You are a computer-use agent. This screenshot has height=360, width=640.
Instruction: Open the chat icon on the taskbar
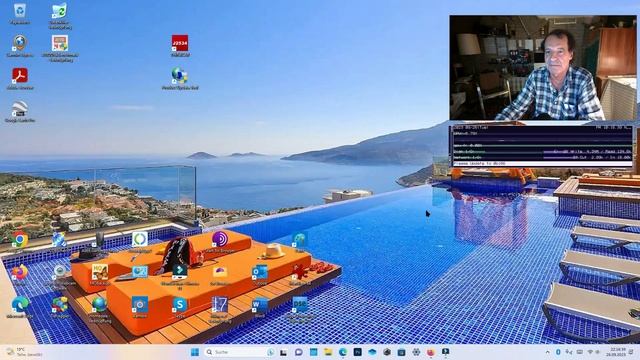[x=298, y=352]
